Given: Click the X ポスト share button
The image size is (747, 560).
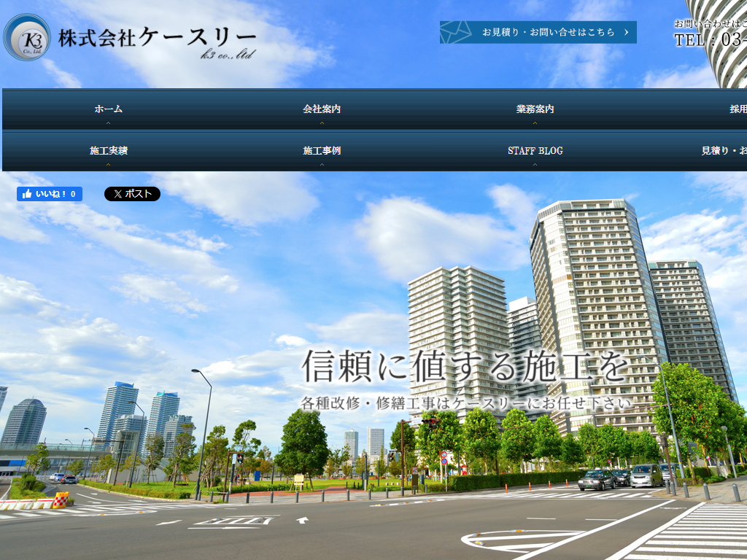Looking at the screenshot, I should pos(132,194).
